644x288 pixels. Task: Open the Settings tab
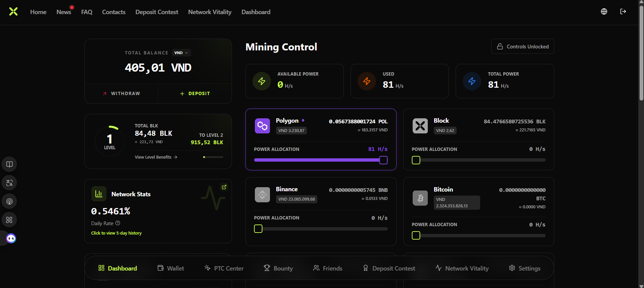pyautogui.click(x=525, y=268)
